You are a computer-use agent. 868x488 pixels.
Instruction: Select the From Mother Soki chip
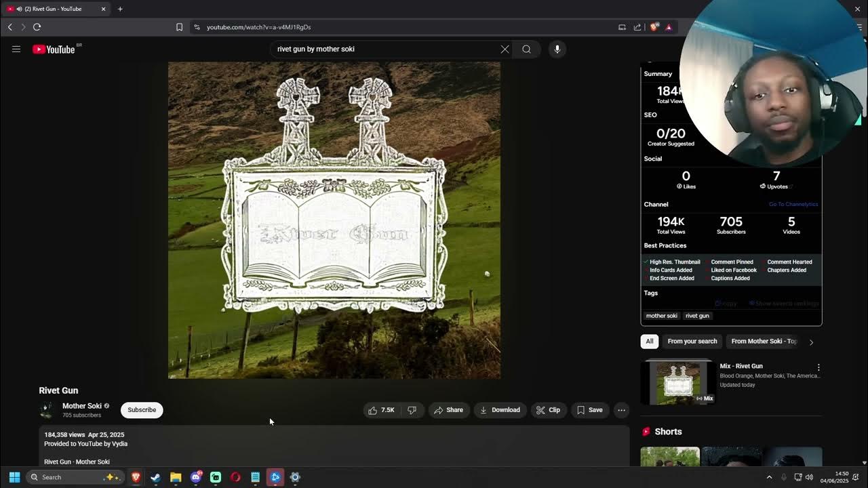click(x=764, y=342)
